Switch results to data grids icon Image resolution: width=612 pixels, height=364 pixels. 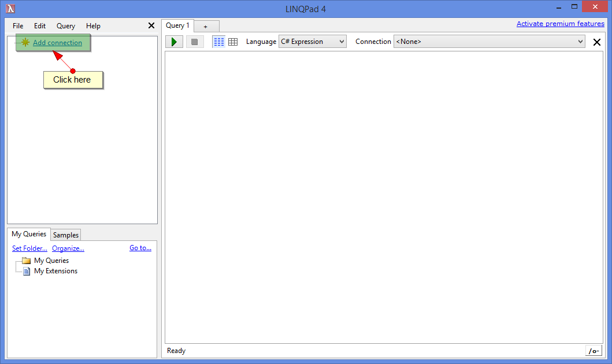(233, 42)
